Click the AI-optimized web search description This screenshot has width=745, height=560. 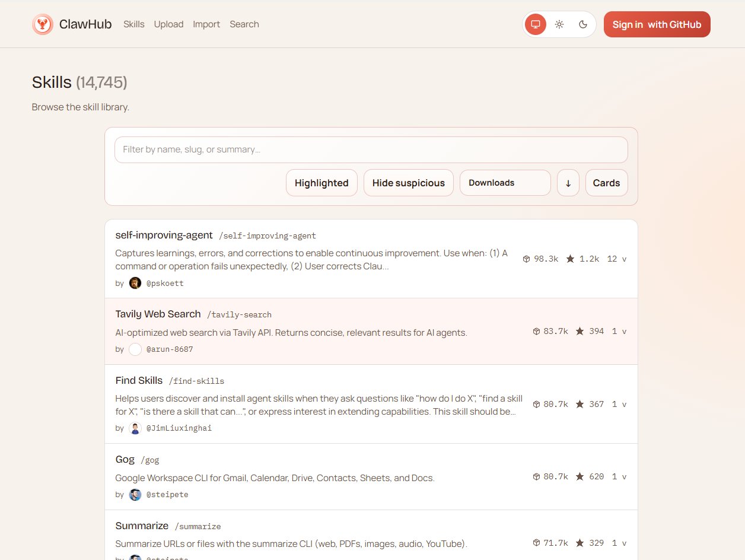291,332
